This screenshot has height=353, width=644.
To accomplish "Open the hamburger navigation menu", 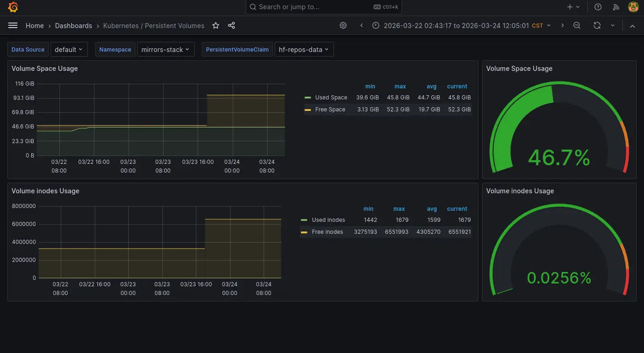I will tap(13, 26).
